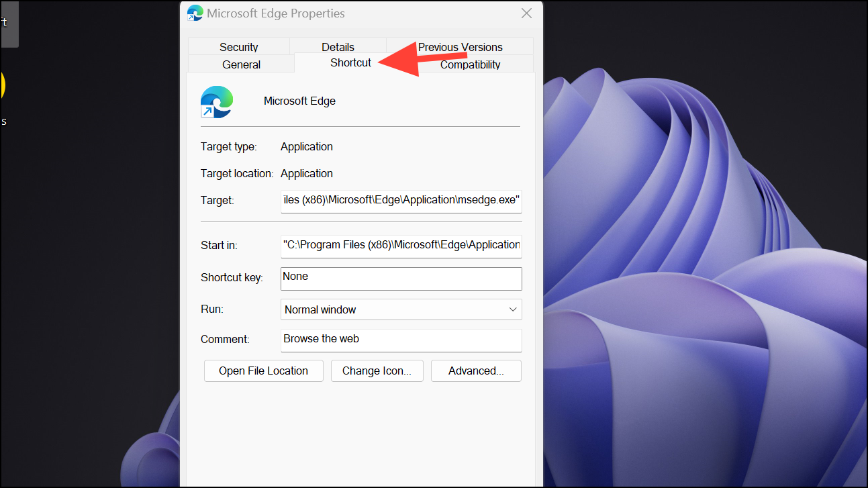Open the Compatibility tab

(x=470, y=64)
